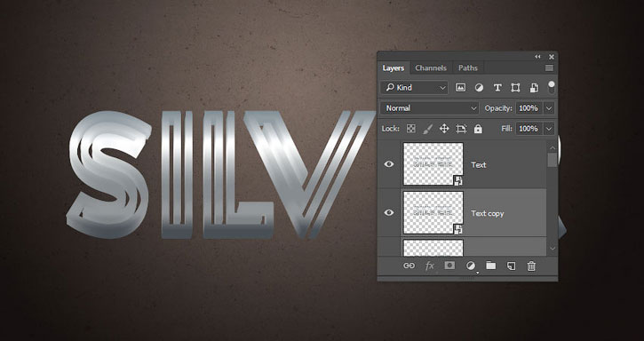Filter for smart object layers
This screenshot has width=644, height=341.
pos(534,88)
